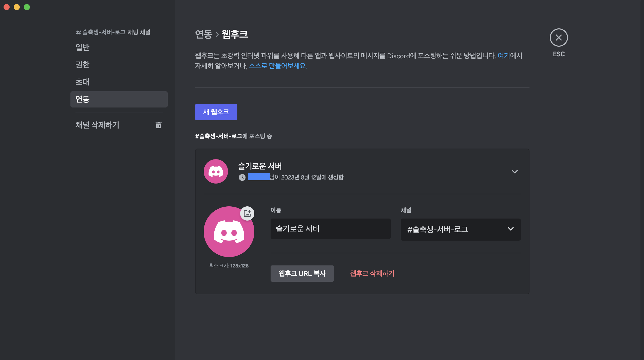Collapse the 슬기로운 서버 webhook card
This screenshot has width=644, height=360.
coord(514,172)
